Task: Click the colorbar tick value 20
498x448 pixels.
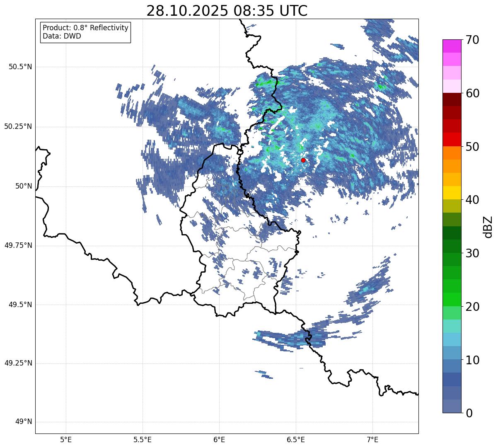Action: click(x=472, y=307)
